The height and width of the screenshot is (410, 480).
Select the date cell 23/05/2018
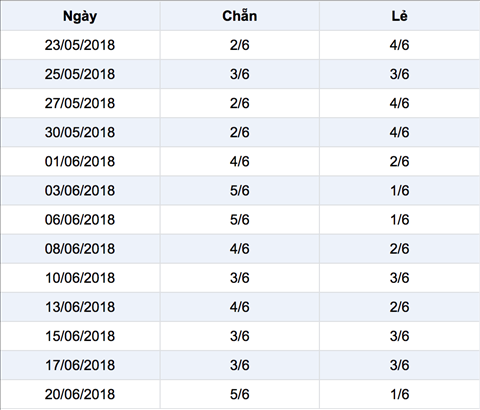80,45
